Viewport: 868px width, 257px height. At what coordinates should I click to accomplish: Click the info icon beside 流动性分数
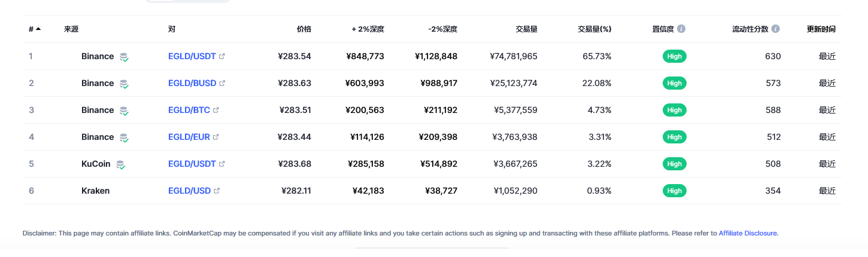pos(776,29)
